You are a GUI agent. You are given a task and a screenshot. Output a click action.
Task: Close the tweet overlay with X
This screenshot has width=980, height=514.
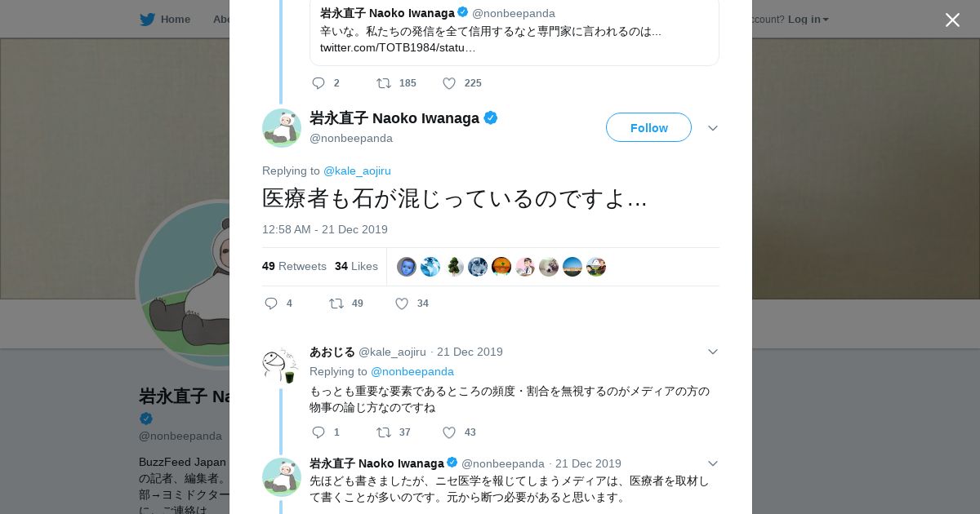952,20
